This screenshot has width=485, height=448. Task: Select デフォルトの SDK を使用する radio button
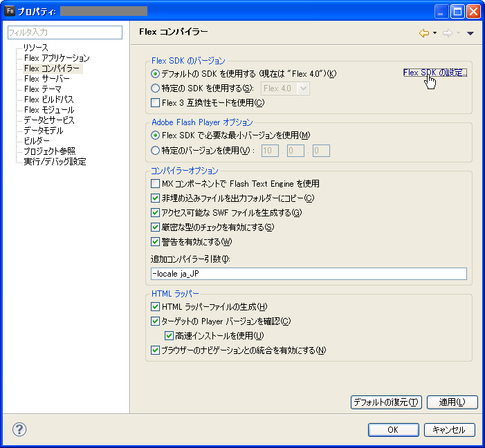point(155,74)
